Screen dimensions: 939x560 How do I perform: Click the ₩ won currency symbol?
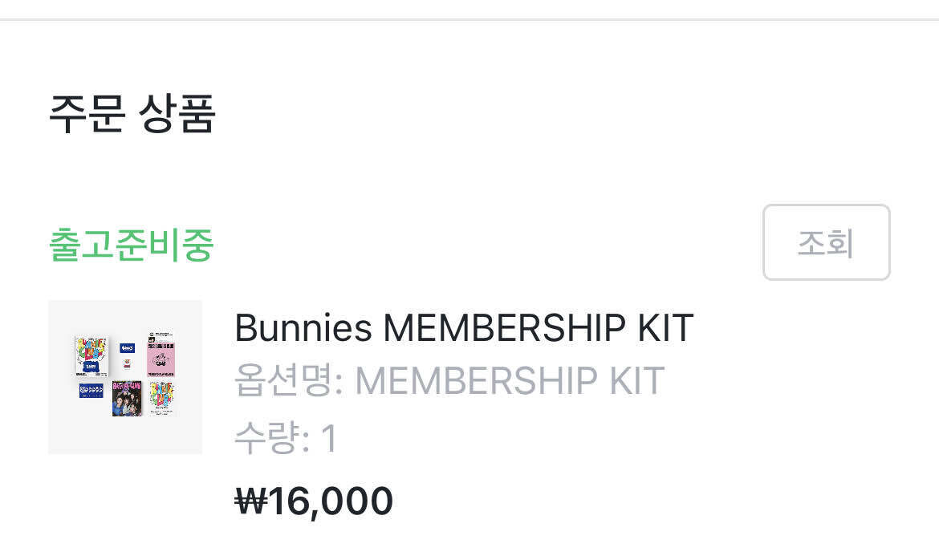pyautogui.click(x=250, y=501)
